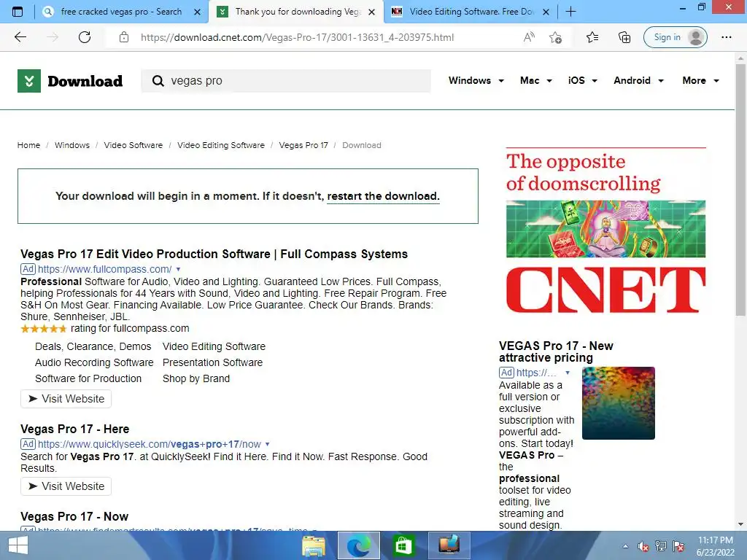The width and height of the screenshot is (747, 560).
Task: Click the browser address bar URL
Action: (298, 37)
